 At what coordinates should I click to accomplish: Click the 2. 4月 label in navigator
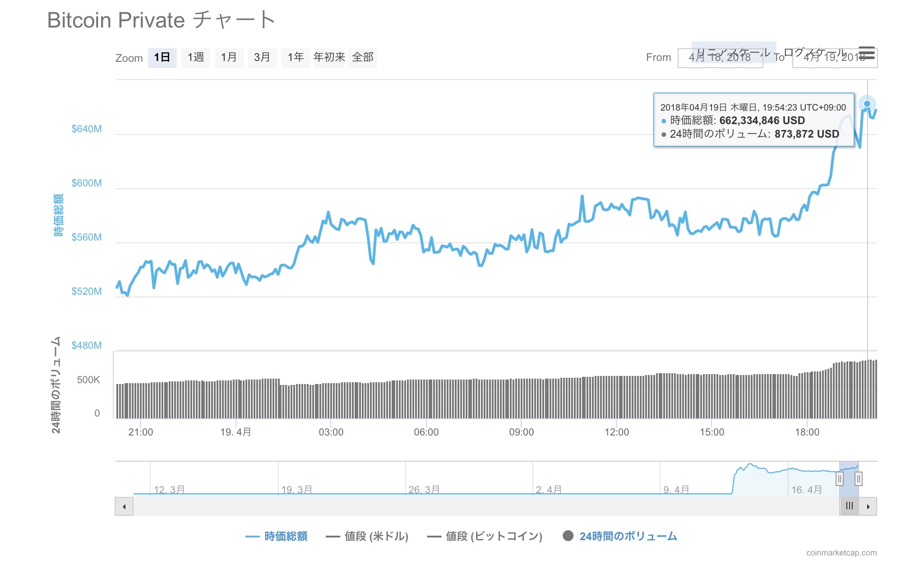549,490
